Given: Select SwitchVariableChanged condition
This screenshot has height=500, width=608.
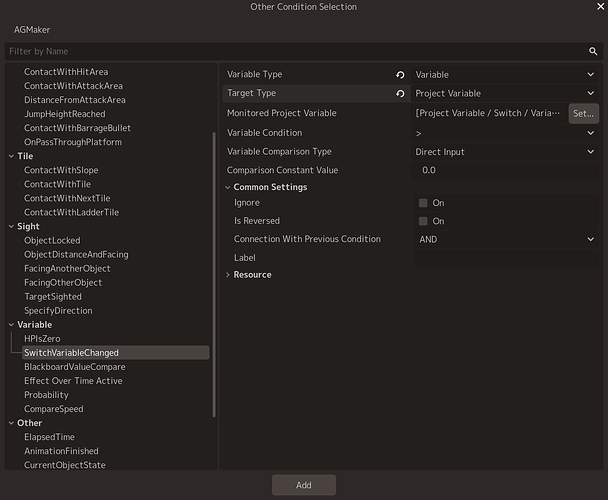Looking at the screenshot, I should pos(116,353).
